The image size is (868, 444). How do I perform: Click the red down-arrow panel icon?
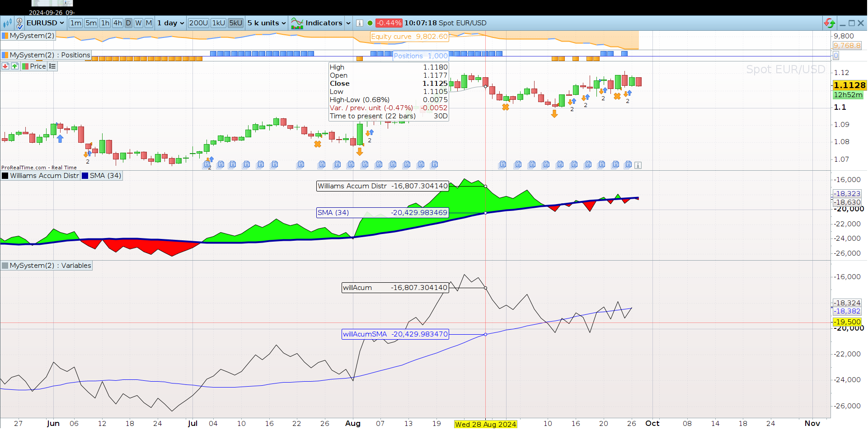point(5,66)
